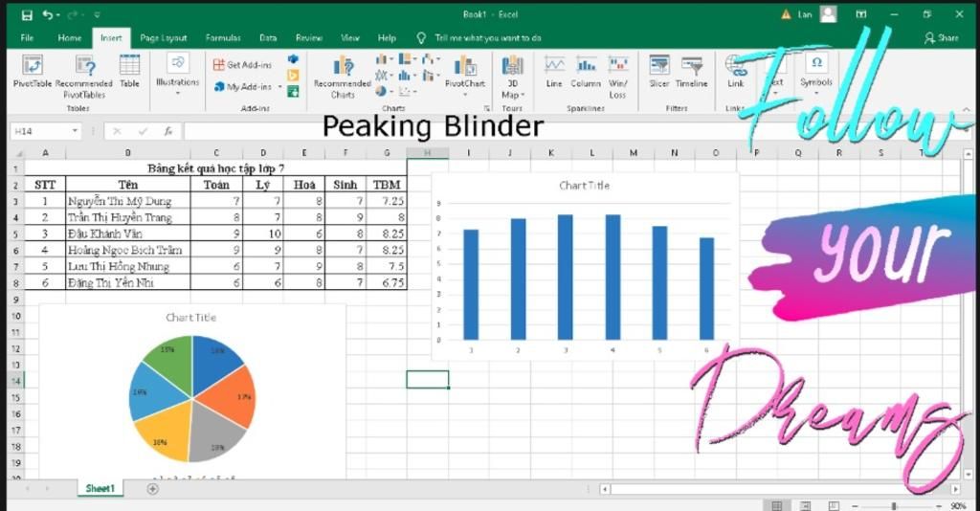Screen dimensions: 980x511
Task: Click the PivotChart icon
Action: 465,66
